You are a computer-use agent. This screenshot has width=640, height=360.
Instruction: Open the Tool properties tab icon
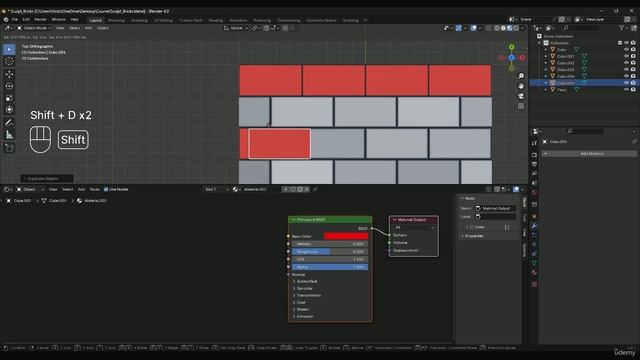(x=534, y=144)
